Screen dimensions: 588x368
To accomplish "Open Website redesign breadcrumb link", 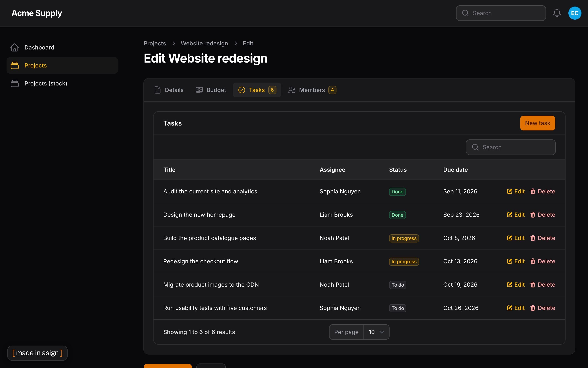I will (x=204, y=43).
